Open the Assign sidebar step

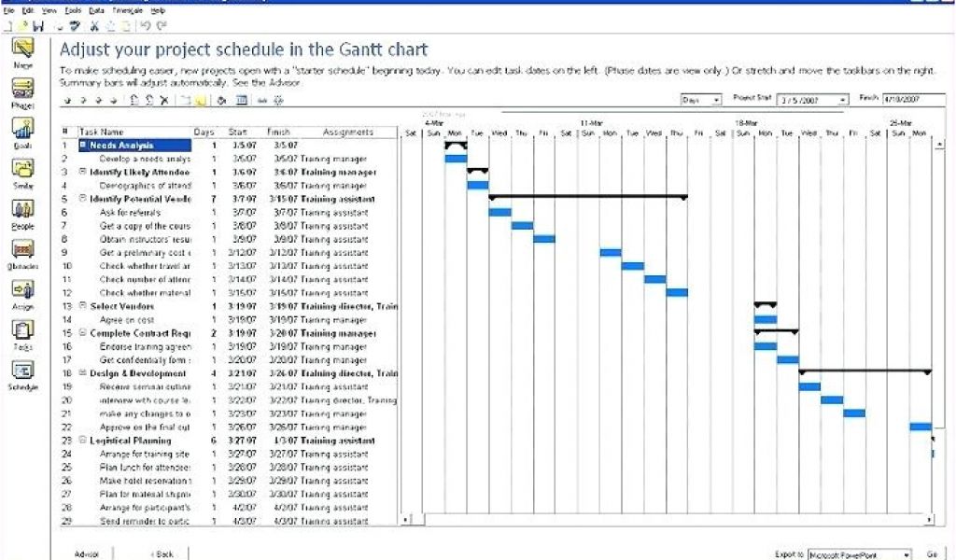22,291
